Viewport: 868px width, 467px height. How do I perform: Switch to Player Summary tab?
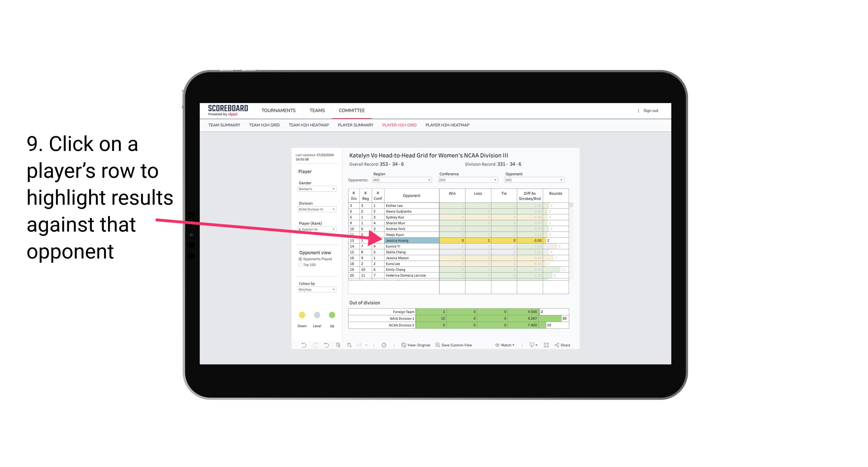click(x=355, y=126)
